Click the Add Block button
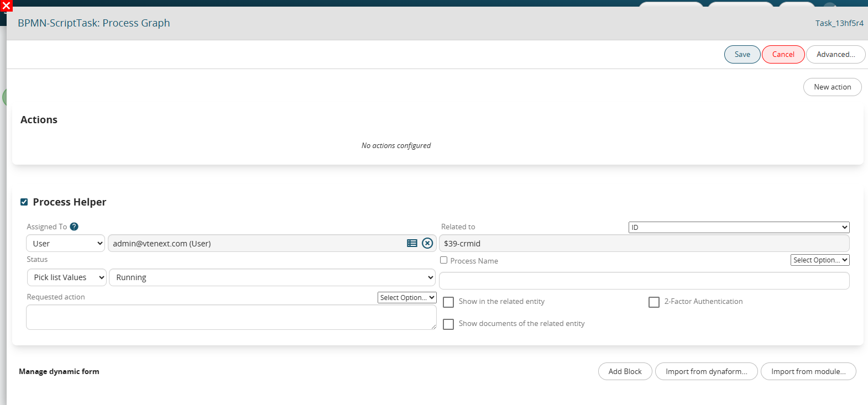Screen dimensions: 868x405 pos(625,371)
